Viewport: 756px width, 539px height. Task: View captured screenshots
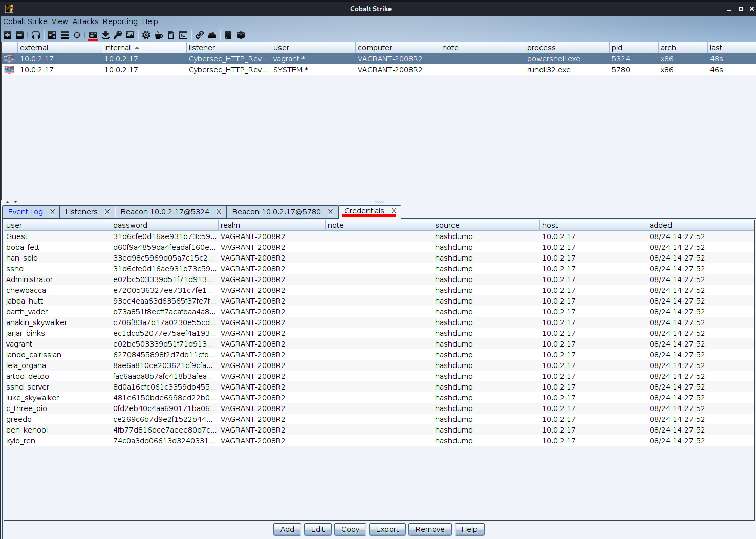(x=130, y=35)
